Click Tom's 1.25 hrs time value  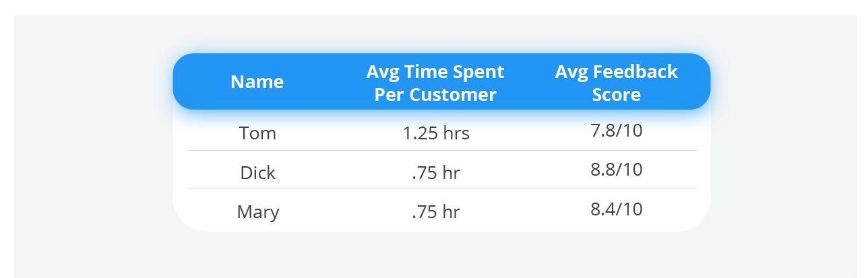click(436, 133)
